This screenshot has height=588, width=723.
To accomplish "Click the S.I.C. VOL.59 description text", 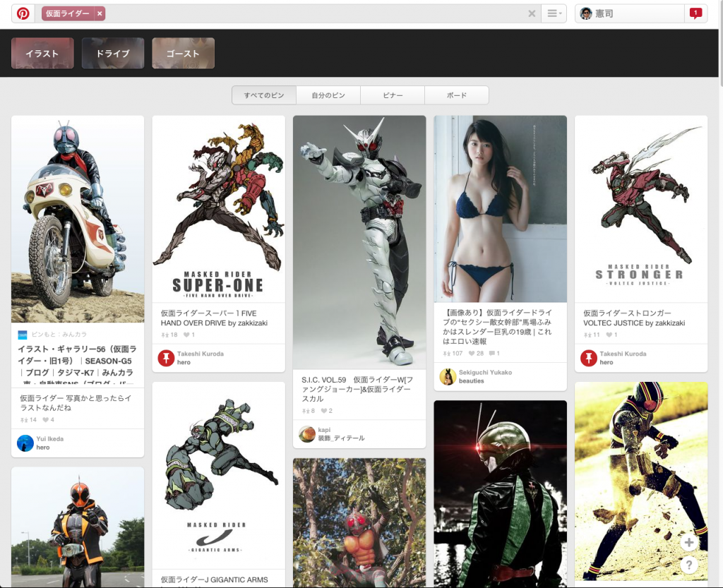I will (x=357, y=389).
